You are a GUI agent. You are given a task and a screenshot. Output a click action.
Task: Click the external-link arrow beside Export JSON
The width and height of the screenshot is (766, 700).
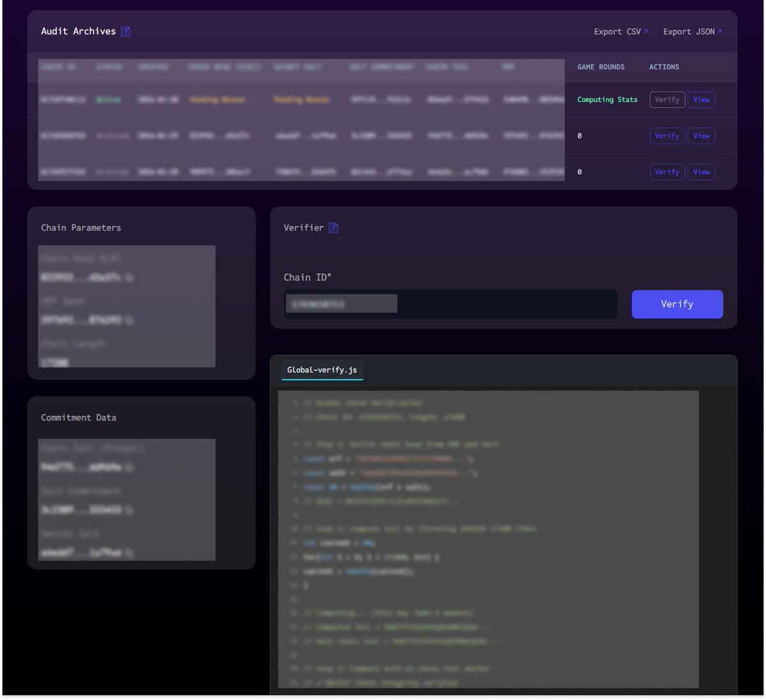720,31
